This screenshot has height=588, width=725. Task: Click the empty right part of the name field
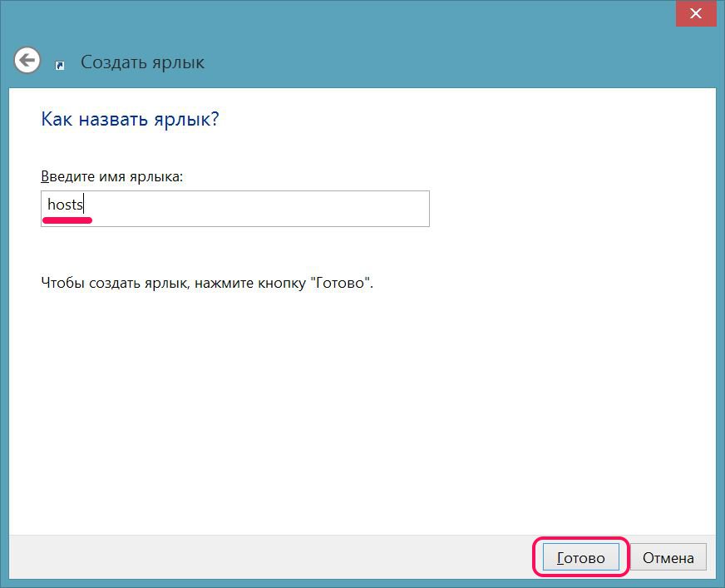[x=291, y=208]
